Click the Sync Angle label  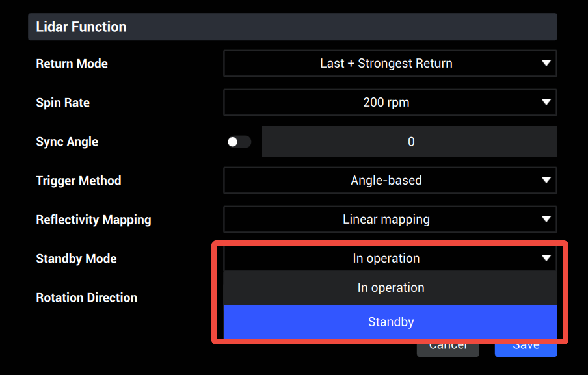pos(67,142)
